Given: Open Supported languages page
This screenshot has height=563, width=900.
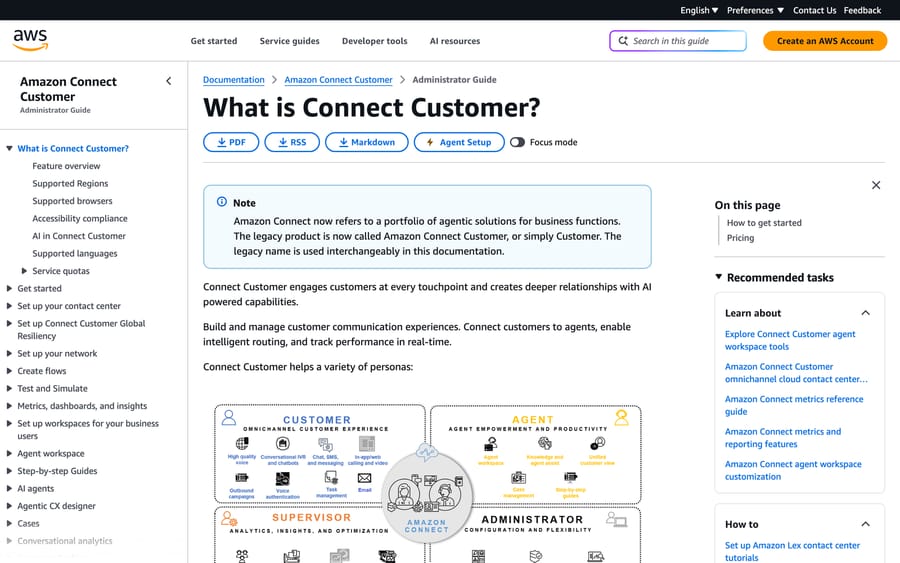Looking at the screenshot, I should click(x=75, y=254).
